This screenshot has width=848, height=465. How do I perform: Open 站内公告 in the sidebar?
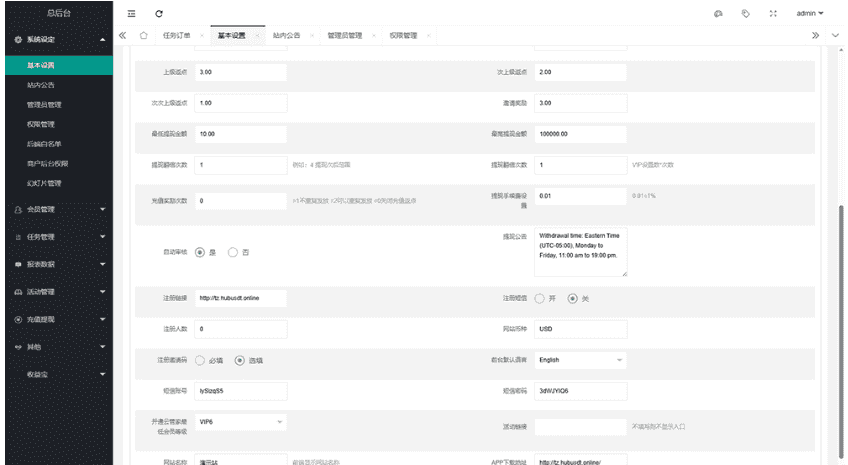pos(59,85)
